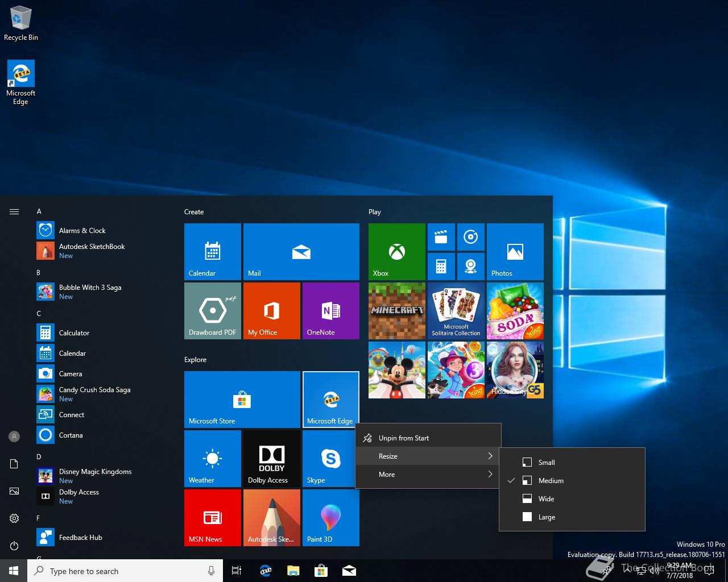Open the Skype tile
This screenshot has height=582, width=728.
(x=330, y=459)
